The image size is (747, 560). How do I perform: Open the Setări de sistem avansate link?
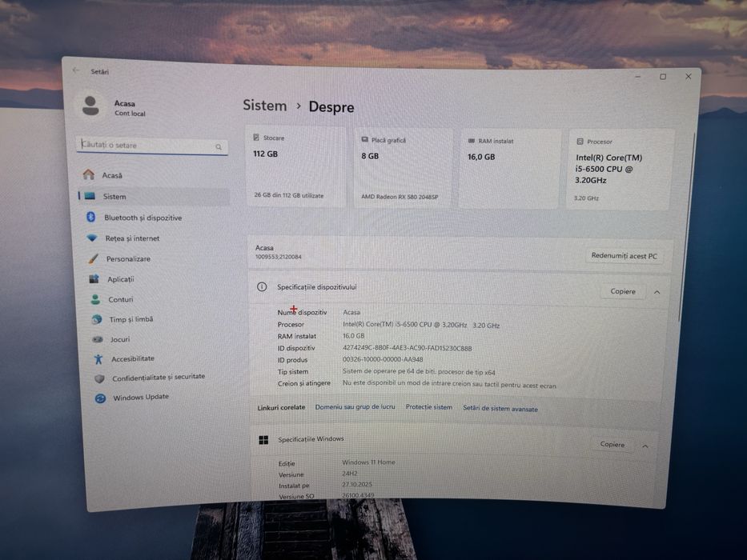[x=500, y=409]
